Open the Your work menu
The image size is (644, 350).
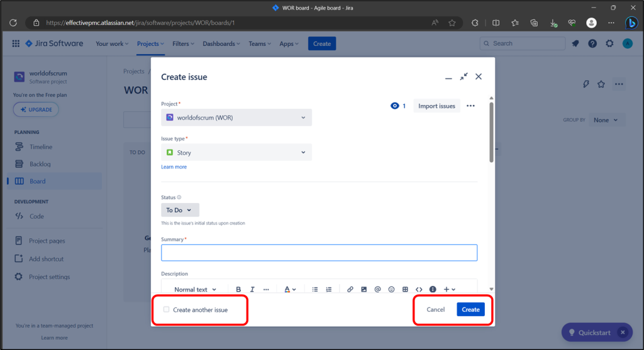(112, 43)
